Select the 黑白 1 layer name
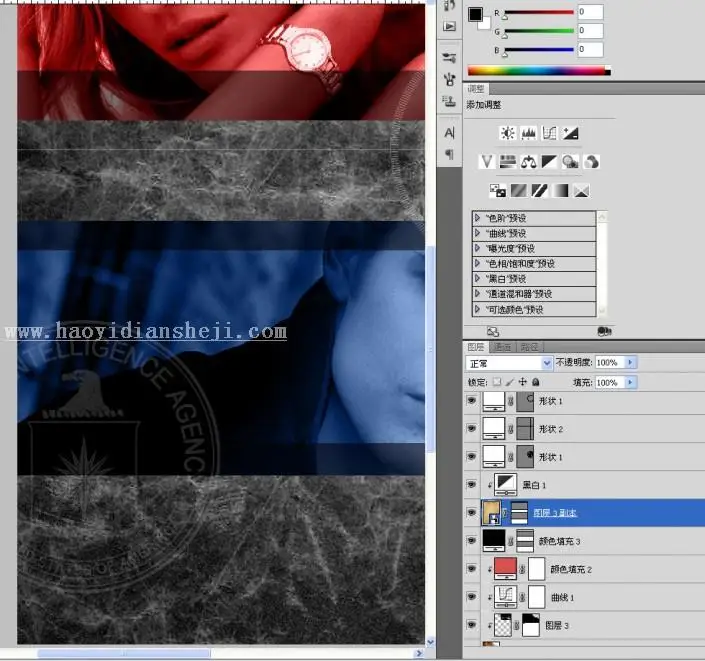Image resolution: width=705 pixels, height=661 pixels. [534, 485]
